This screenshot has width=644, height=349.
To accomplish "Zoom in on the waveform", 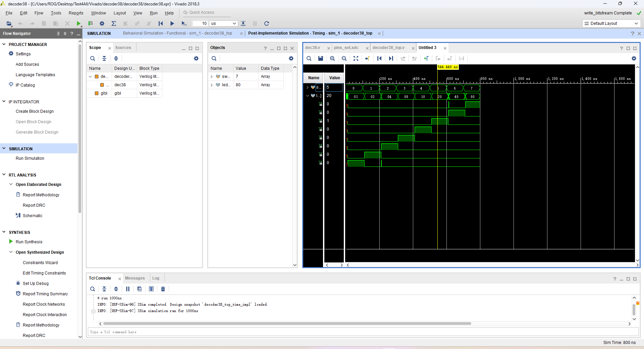I will click(x=332, y=58).
